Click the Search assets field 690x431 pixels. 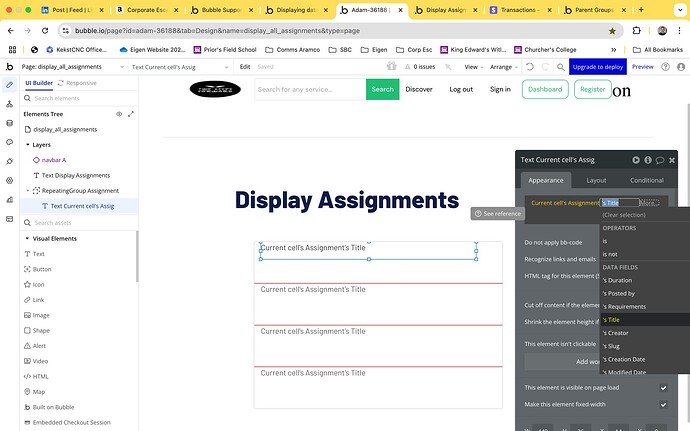tap(79, 223)
